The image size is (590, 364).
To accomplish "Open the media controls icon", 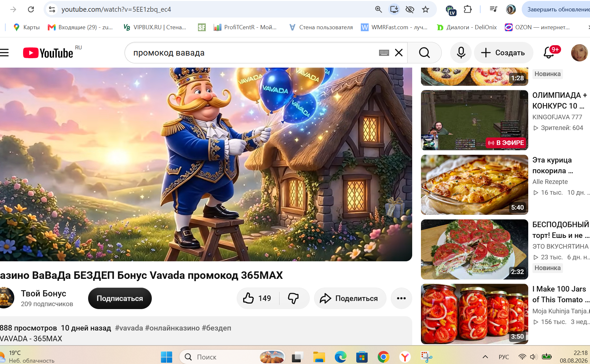I will (x=493, y=9).
